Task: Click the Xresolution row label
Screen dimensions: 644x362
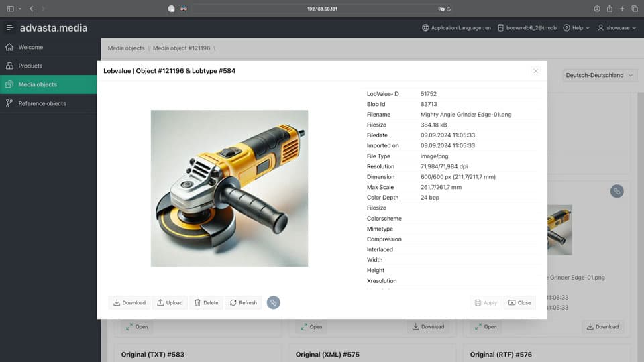Action: tap(382, 281)
